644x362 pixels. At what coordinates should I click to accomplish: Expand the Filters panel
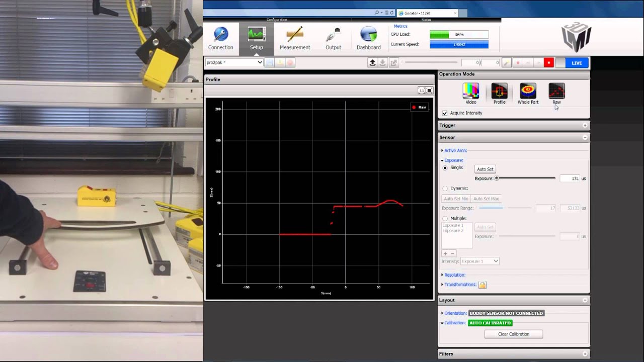[585, 354]
